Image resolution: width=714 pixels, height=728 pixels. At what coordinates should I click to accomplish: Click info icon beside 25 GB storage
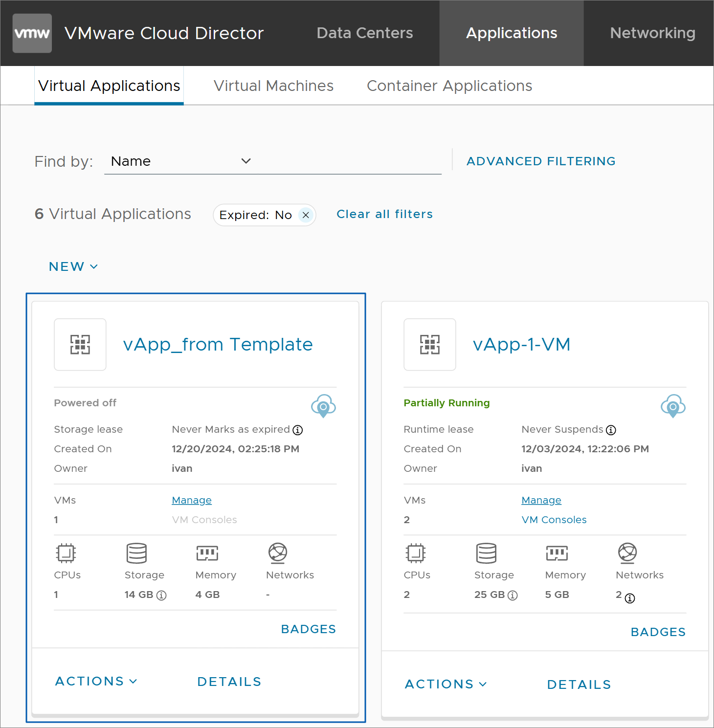513,596
